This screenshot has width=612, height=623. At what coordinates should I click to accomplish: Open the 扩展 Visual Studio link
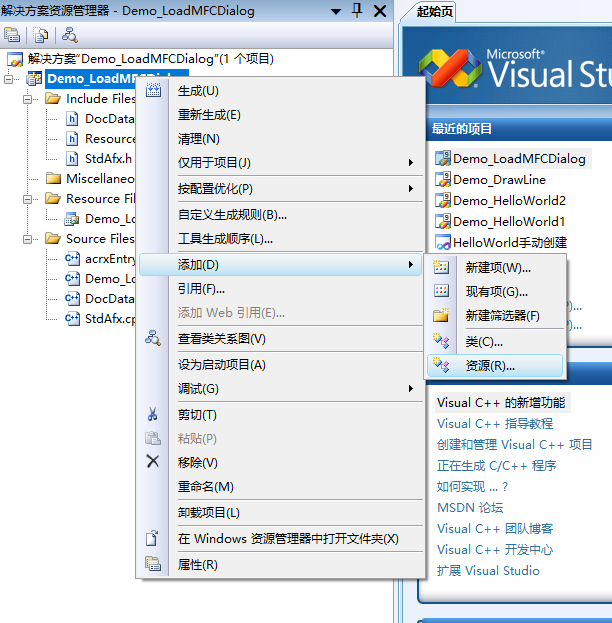click(x=488, y=571)
